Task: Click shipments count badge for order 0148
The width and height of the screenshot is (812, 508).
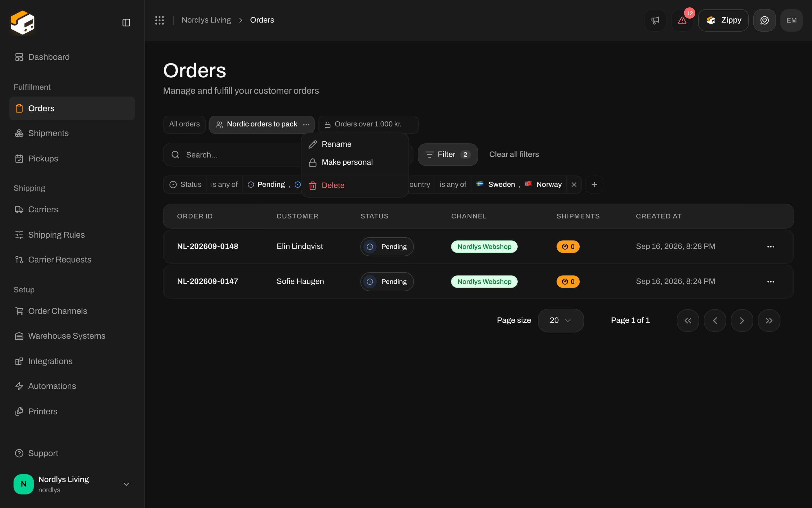Action: tap(568, 247)
